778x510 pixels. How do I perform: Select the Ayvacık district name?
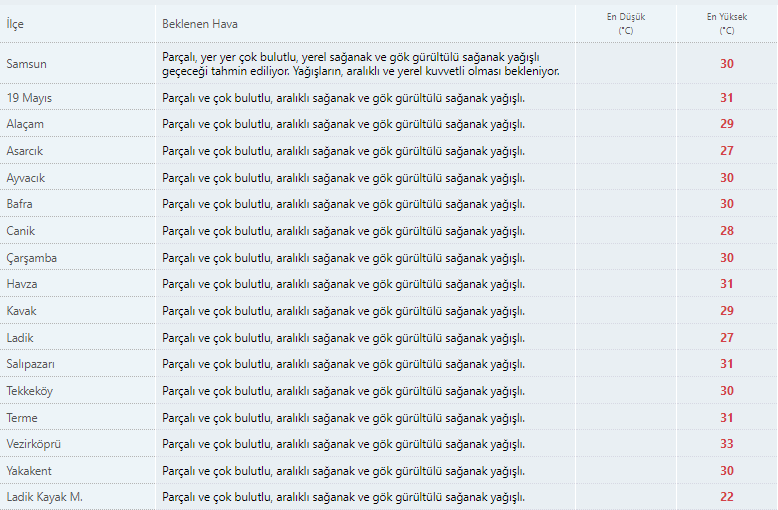pyautogui.click(x=25, y=178)
